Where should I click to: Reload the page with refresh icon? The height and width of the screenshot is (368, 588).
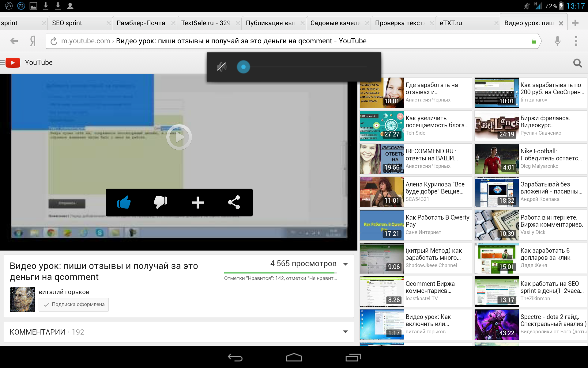click(x=54, y=41)
